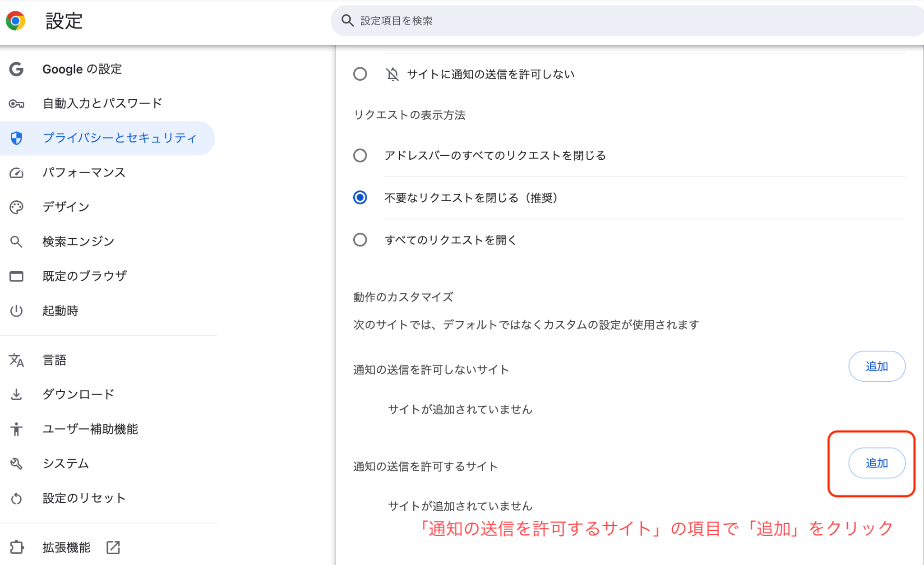Select the Privacy and Security shield icon
Screen dimensions: 924x565
coord(17,138)
